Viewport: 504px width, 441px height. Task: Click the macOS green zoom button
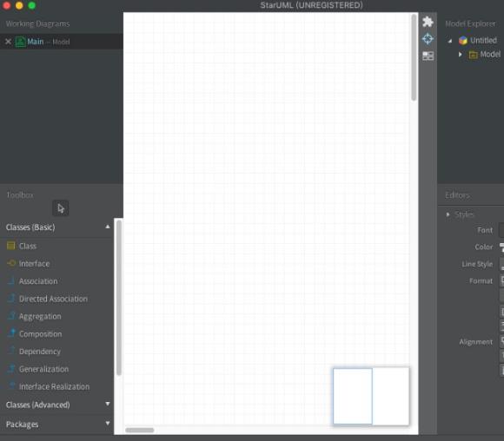(x=31, y=5)
